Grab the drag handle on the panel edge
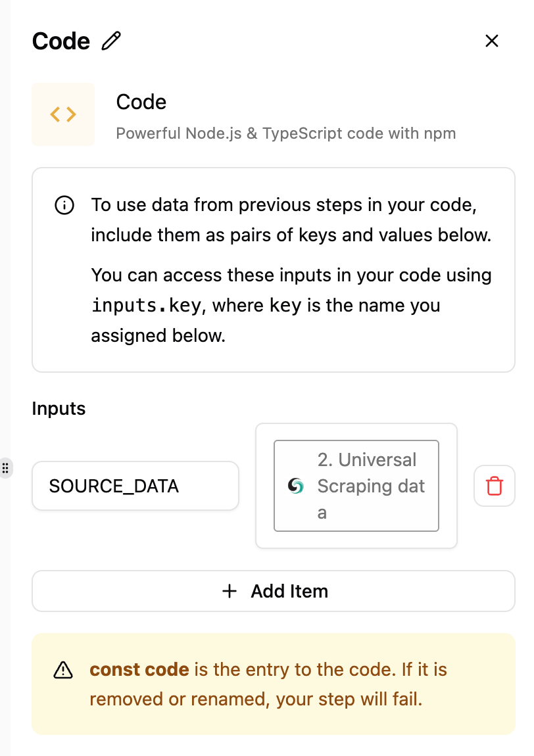This screenshot has height=756, width=534. [x=5, y=468]
